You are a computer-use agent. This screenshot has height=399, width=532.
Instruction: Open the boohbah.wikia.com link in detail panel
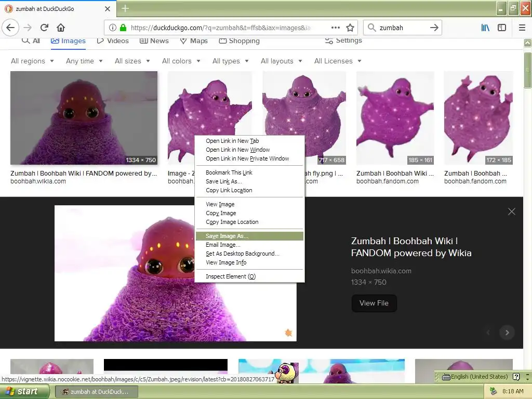point(381,271)
